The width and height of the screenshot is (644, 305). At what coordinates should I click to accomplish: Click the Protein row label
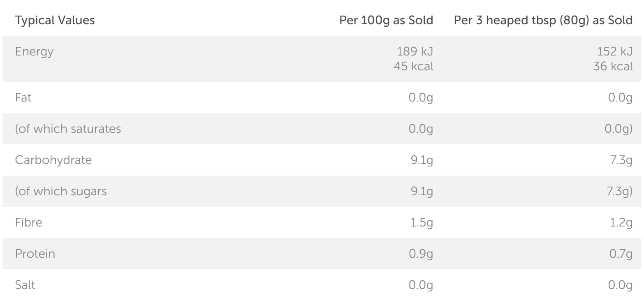click(35, 254)
